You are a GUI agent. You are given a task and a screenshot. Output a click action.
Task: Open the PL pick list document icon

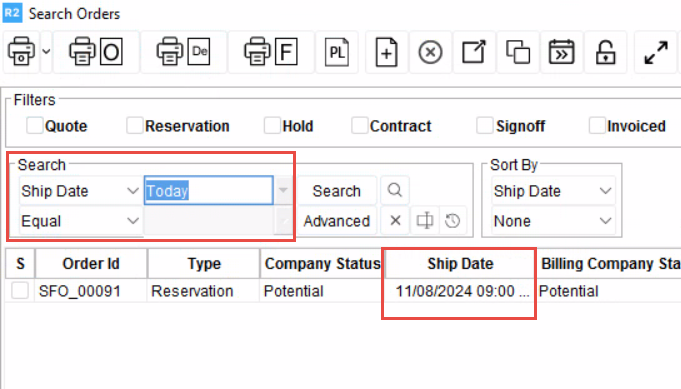coord(337,52)
